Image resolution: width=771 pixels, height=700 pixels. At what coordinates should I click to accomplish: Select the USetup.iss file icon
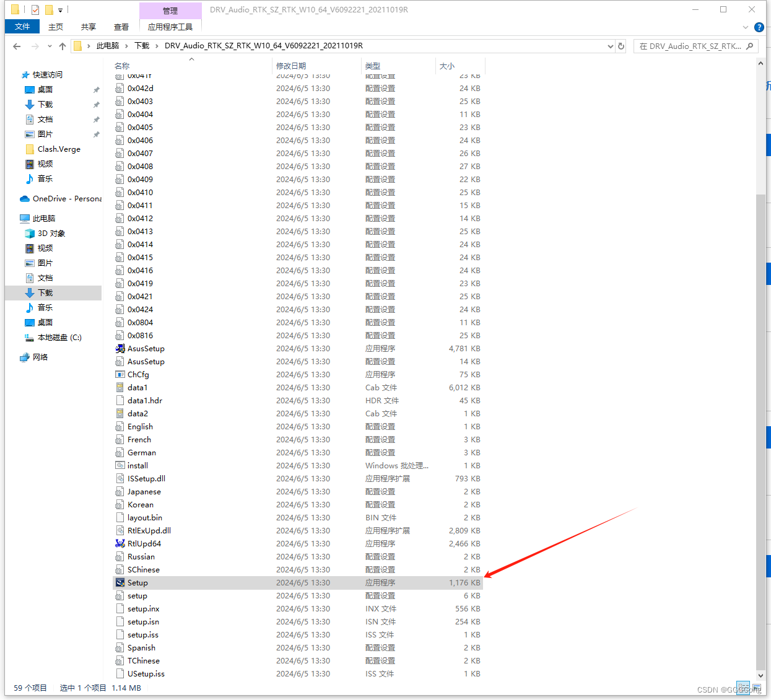point(120,674)
